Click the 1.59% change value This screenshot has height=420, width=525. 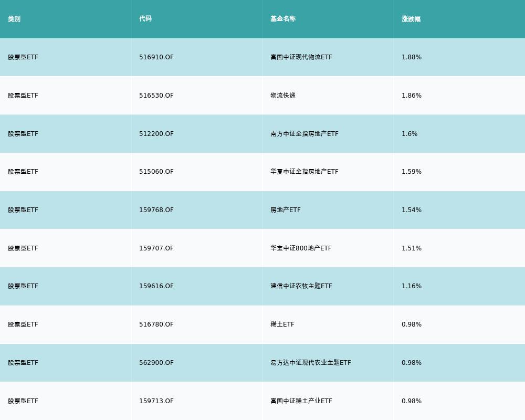(x=412, y=172)
